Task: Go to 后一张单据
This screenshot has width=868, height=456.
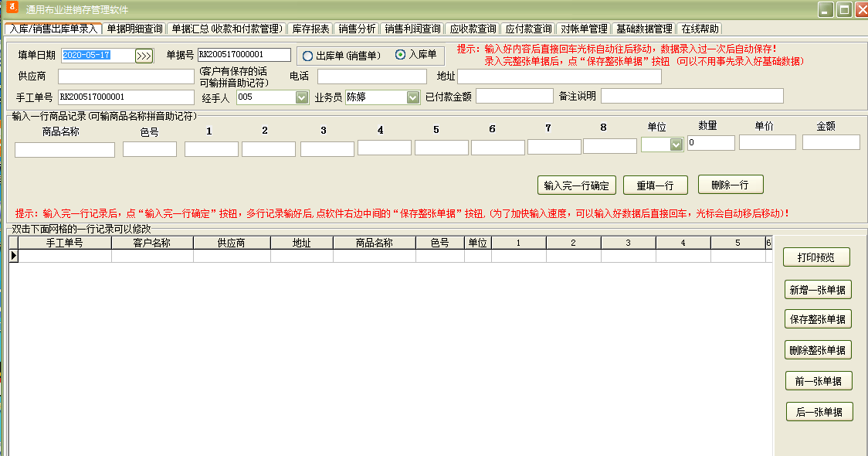Action: (819, 412)
